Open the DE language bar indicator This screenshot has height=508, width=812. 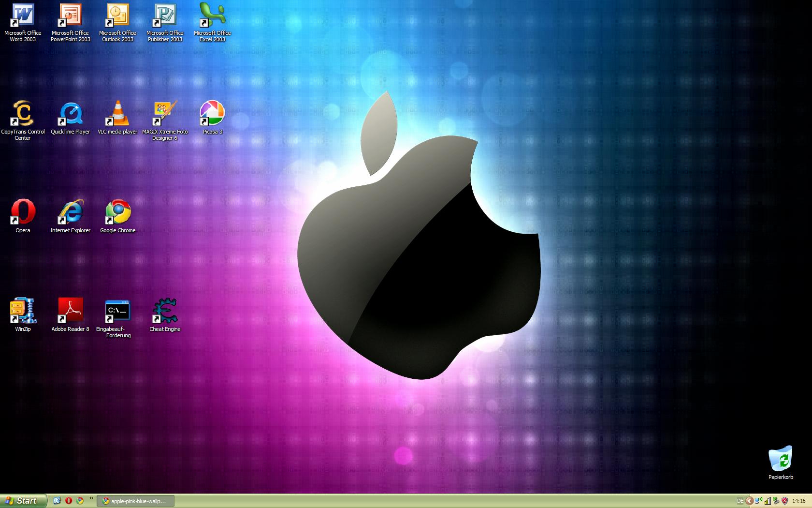tap(740, 501)
